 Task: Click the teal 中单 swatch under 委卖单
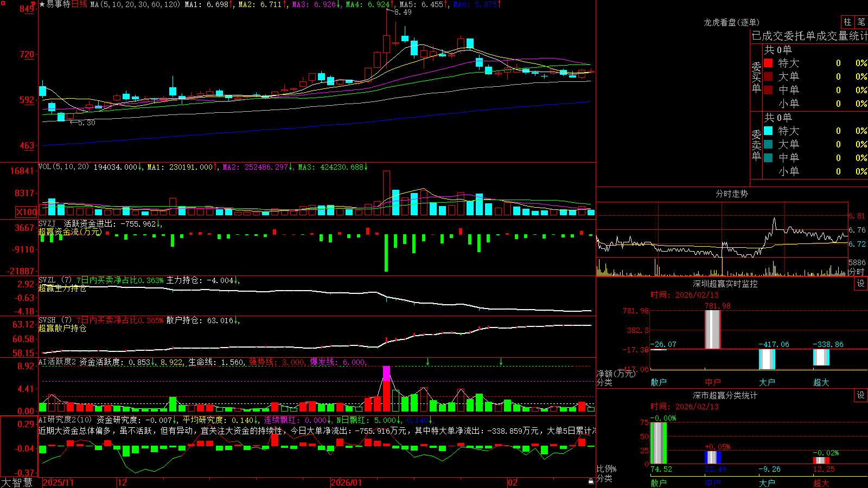coord(768,158)
